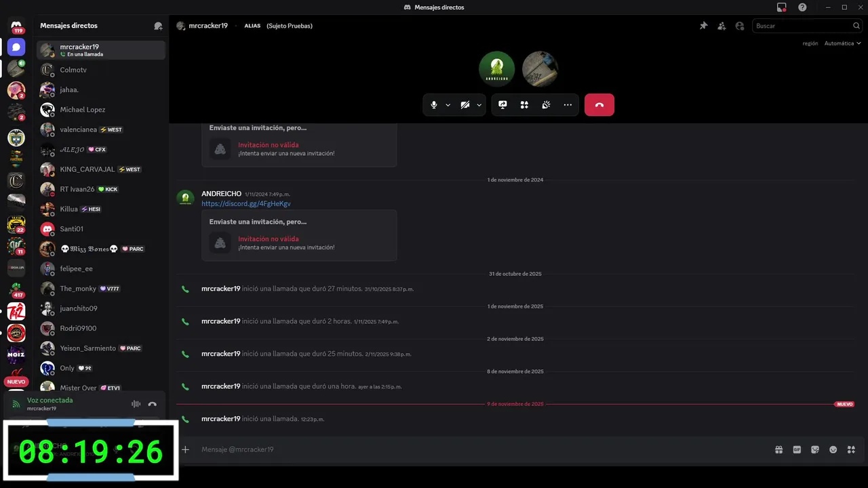The width and height of the screenshot is (868, 488).
Task: Toggle noise suppression in voice panel
Action: click(x=136, y=404)
